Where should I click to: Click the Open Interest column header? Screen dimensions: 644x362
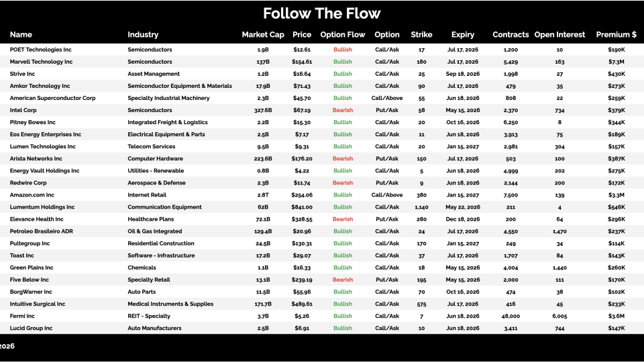click(x=559, y=35)
